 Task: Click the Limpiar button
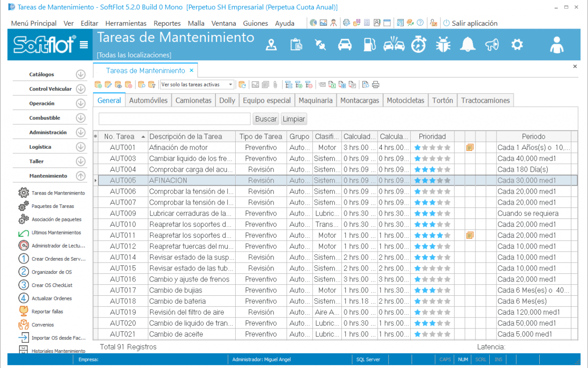tap(294, 119)
